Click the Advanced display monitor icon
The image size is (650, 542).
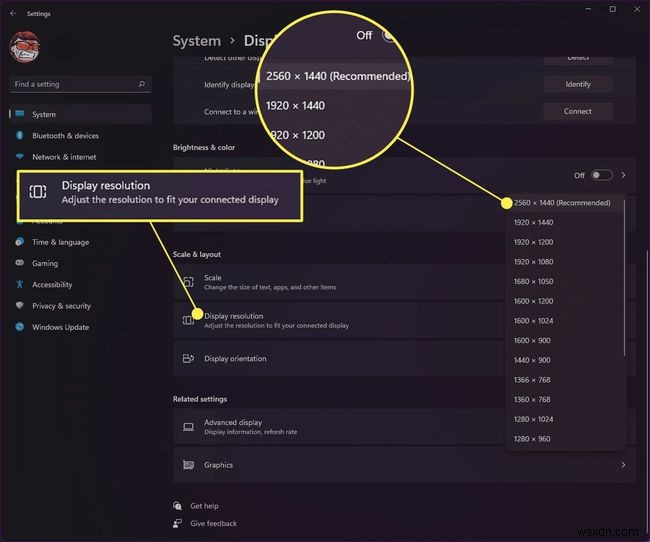point(188,427)
